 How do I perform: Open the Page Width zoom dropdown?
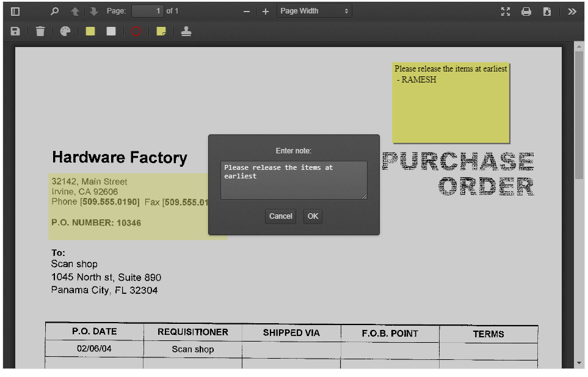[314, 11]
